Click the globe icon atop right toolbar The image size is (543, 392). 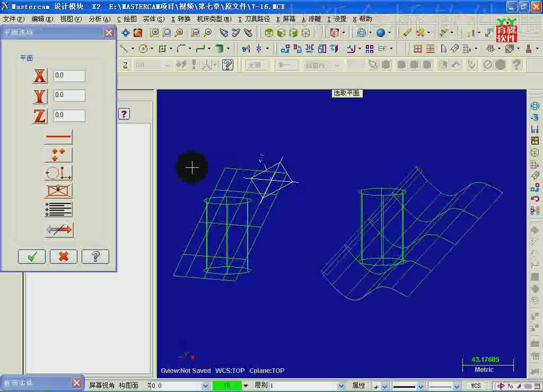[535, 105]
